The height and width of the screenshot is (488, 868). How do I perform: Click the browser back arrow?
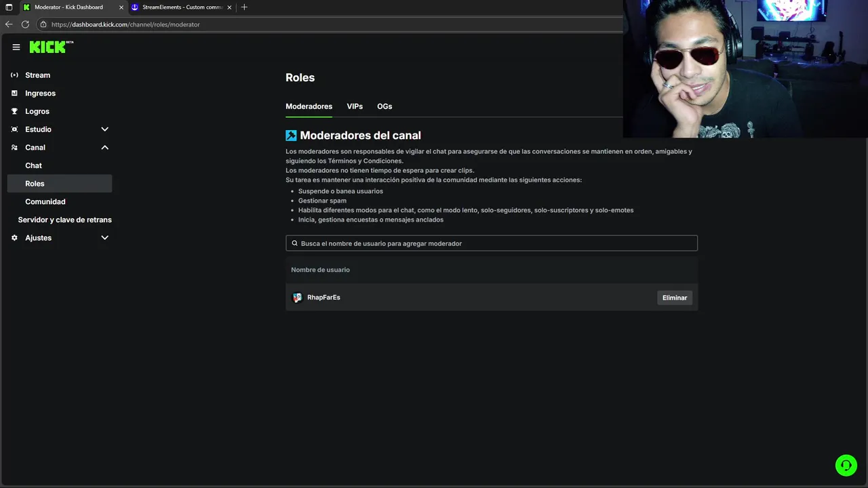click(x=9, y=24)
